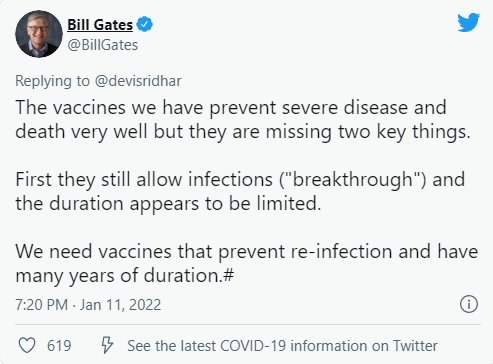The image size is (493, 364).
Task: Click the blue verified checkmark badge
Action: 145,24
